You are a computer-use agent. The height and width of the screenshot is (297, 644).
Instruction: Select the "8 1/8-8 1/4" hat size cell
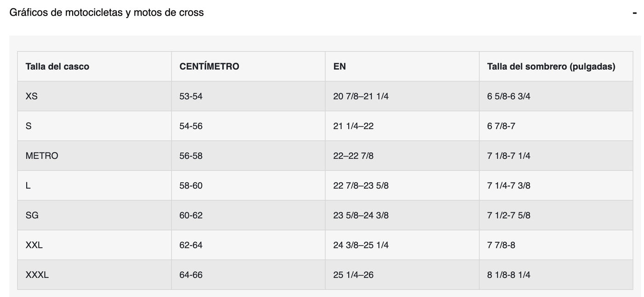pyautogui.click(x=509, y=275)
